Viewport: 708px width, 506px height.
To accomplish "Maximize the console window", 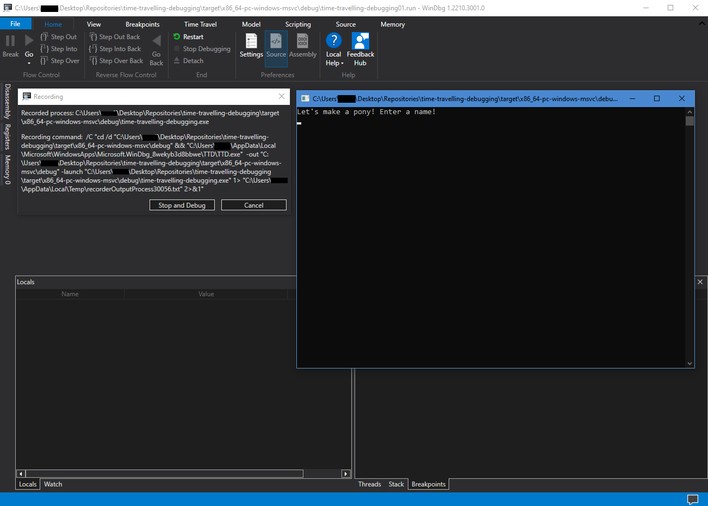I will 657,98.
